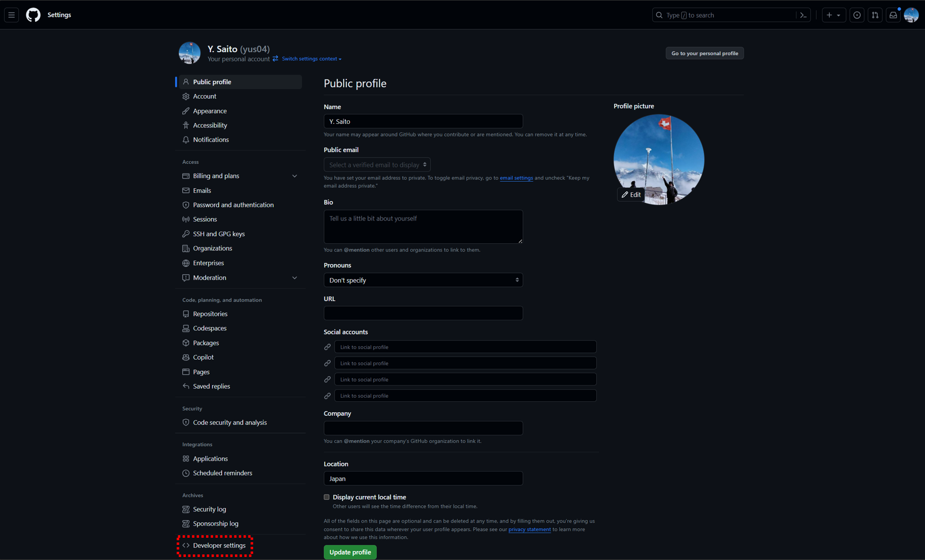The height and width of the screenshot is (560, 925).
Task: Focus the third social profile link field
Action: (465, 379)
